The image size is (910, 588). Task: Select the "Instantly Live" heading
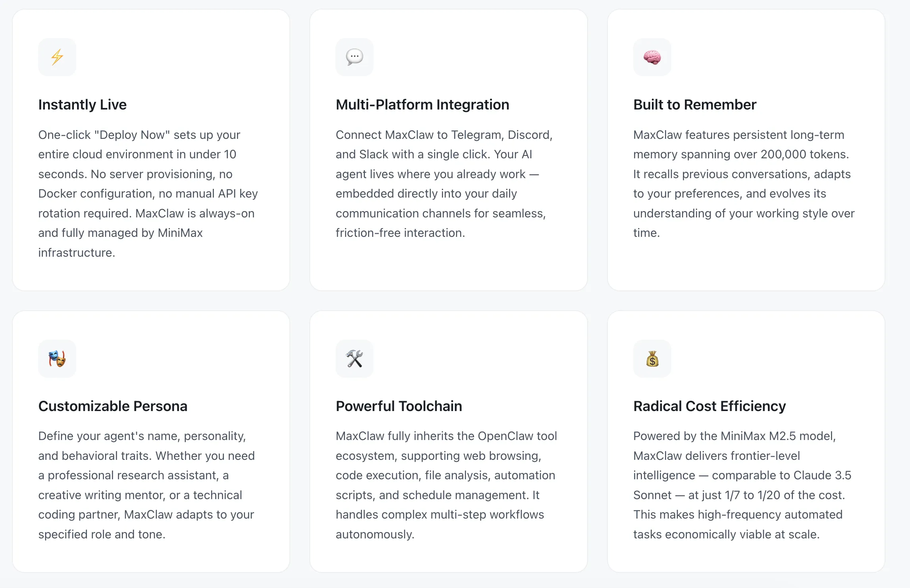(x=83, y=105)
